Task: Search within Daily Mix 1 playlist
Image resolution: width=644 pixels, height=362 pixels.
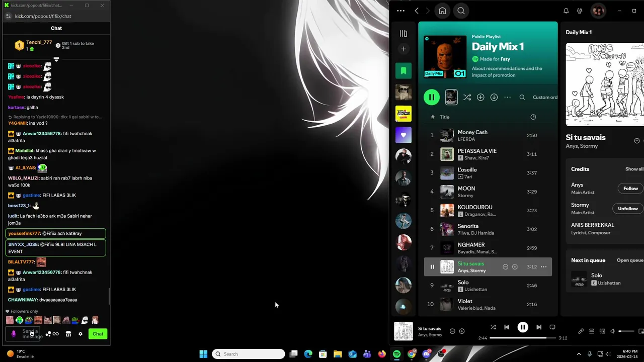Action: (522, 97)
